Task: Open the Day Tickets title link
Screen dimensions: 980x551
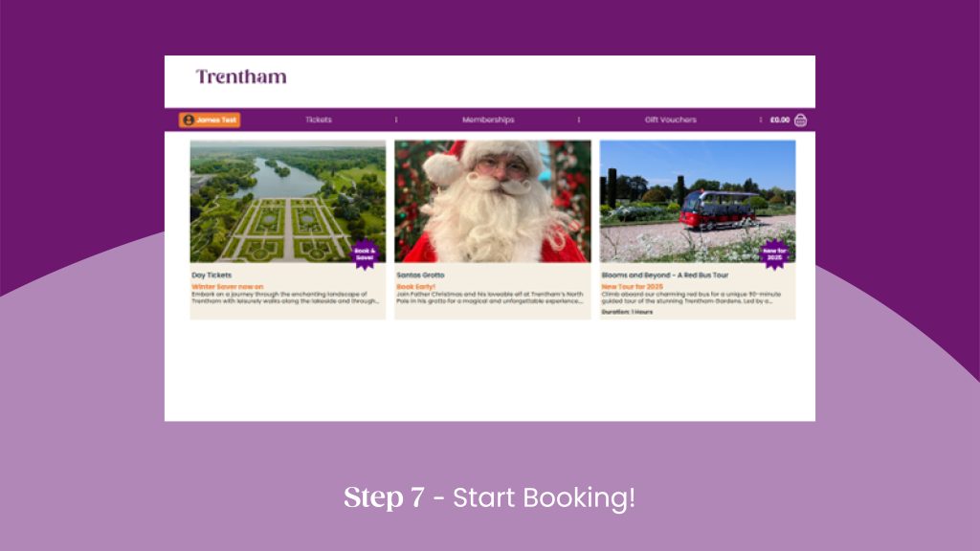Action: coord(212,275)
